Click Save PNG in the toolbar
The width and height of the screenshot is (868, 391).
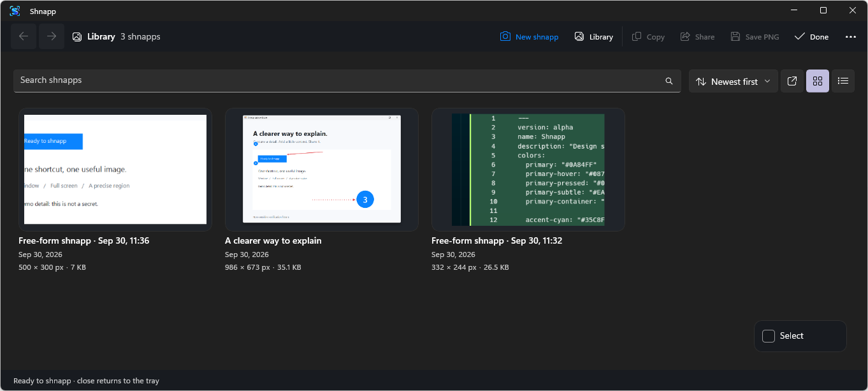tap(755, 37)
